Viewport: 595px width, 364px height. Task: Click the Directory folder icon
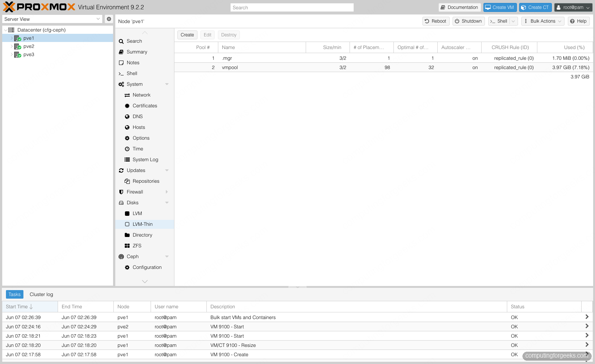tap(127, 235)
